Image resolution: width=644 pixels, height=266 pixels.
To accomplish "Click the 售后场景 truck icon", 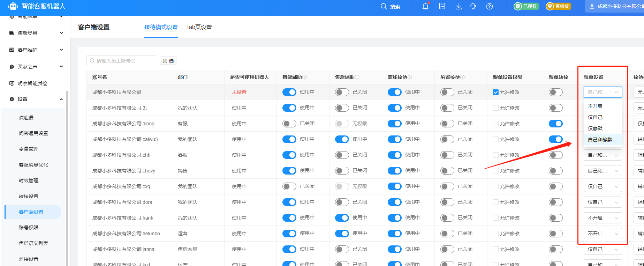I will pyautogui.click(x=12, y=33).
